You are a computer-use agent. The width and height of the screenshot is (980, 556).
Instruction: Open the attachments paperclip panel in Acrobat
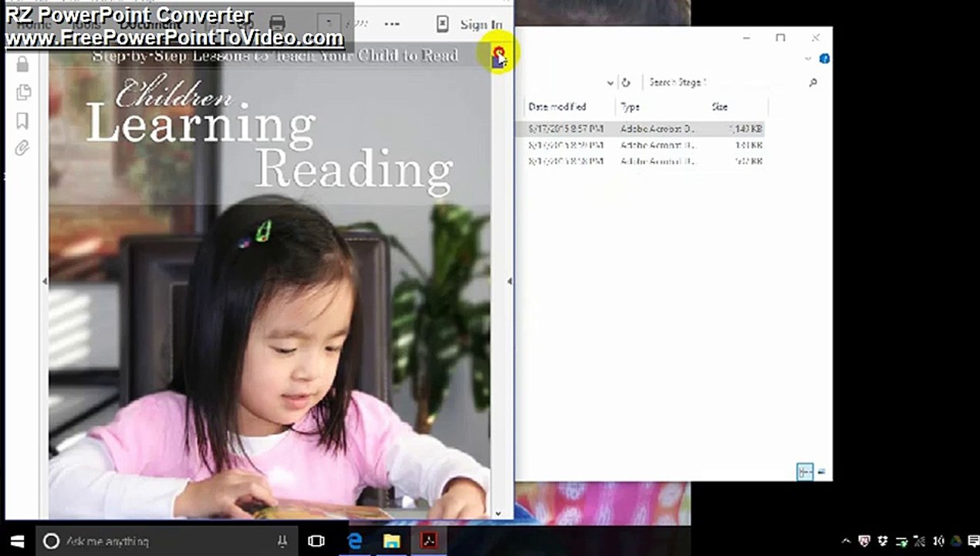pyautogui.click(x=22, y=147)
